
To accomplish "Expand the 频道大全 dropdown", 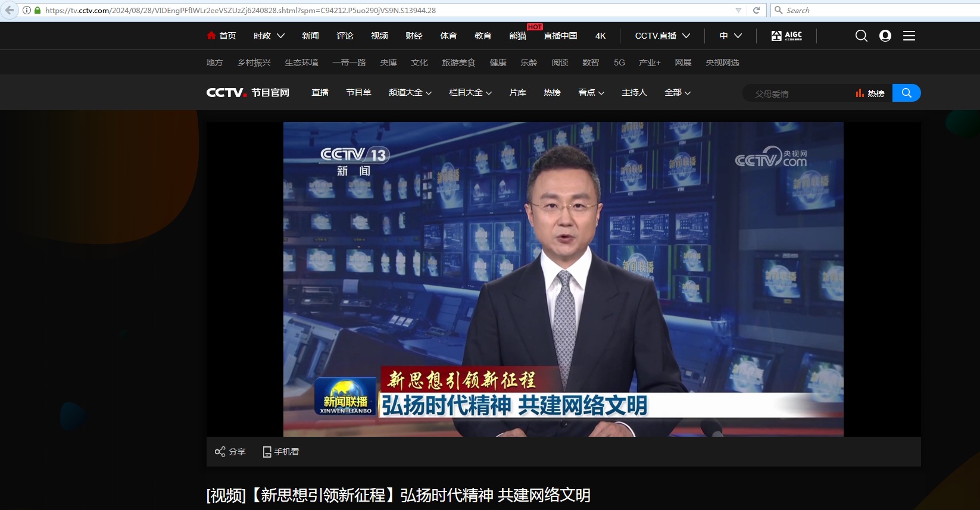I will (x=410, y=92).
